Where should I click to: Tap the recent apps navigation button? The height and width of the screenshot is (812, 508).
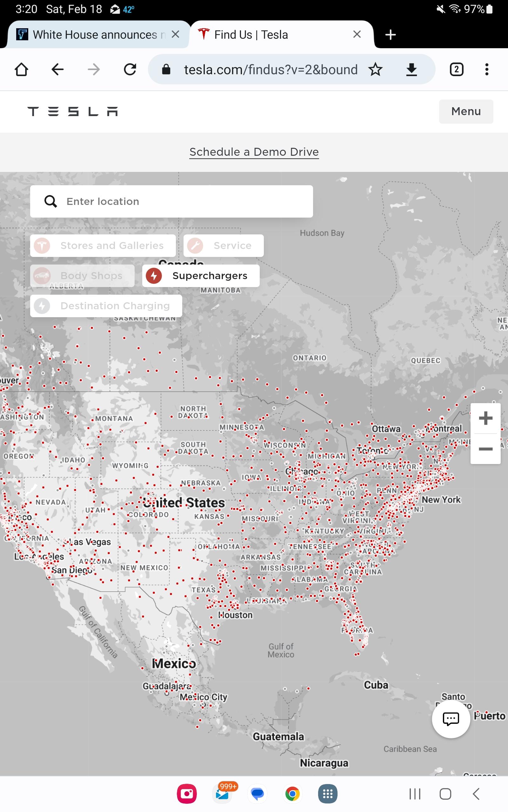pyautogui.click(x=415, y=794)
